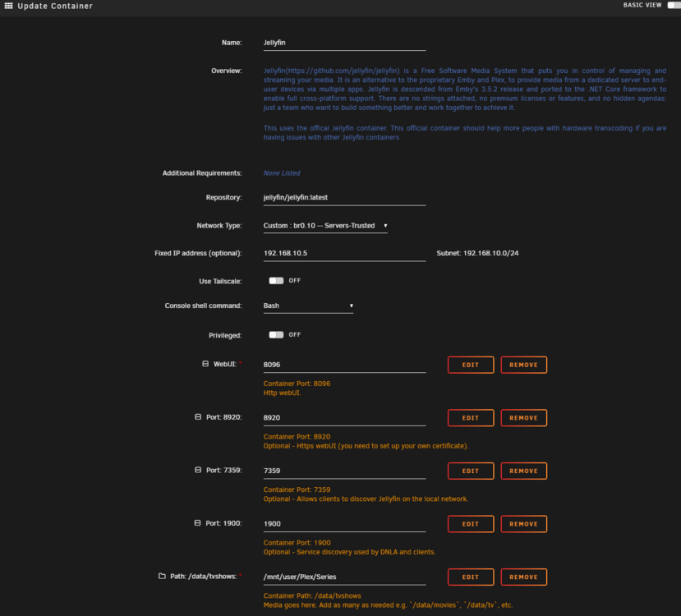
Task: Click Edit for Port 8920
Action: (471, 417)
